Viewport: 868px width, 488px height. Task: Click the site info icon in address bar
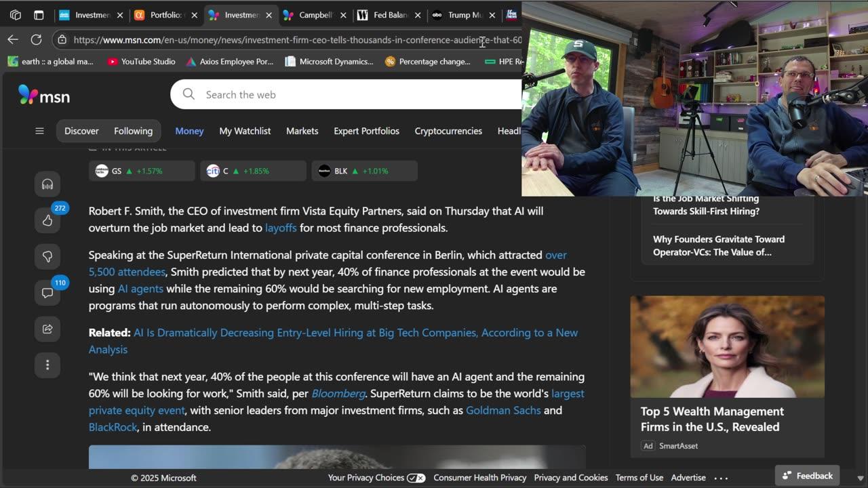click(x=62, y=40)
